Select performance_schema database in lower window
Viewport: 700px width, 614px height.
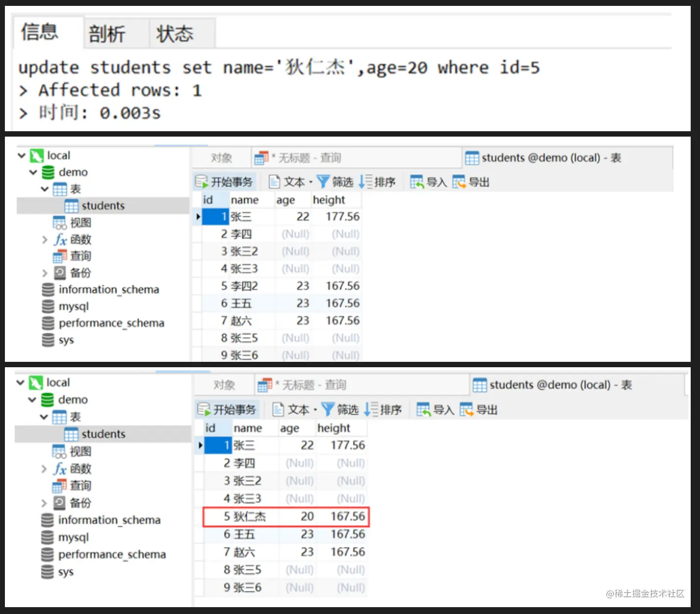[112, 554]
